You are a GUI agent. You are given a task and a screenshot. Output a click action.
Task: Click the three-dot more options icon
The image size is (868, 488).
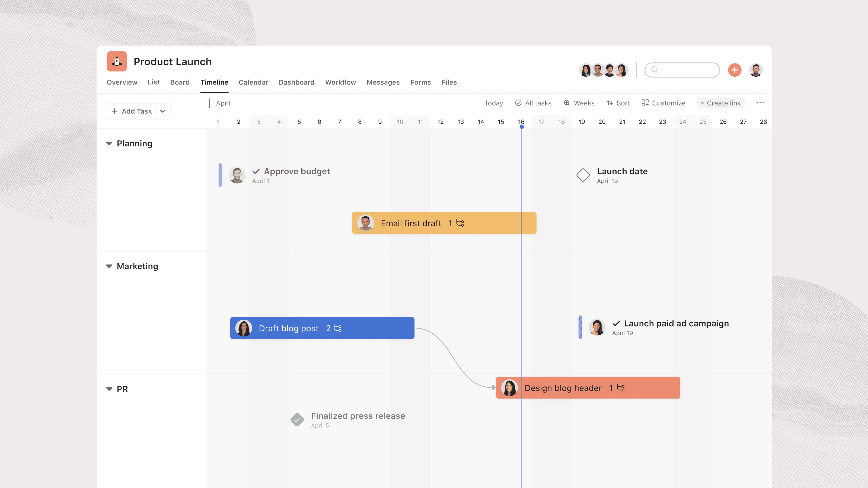click(760, 103)
